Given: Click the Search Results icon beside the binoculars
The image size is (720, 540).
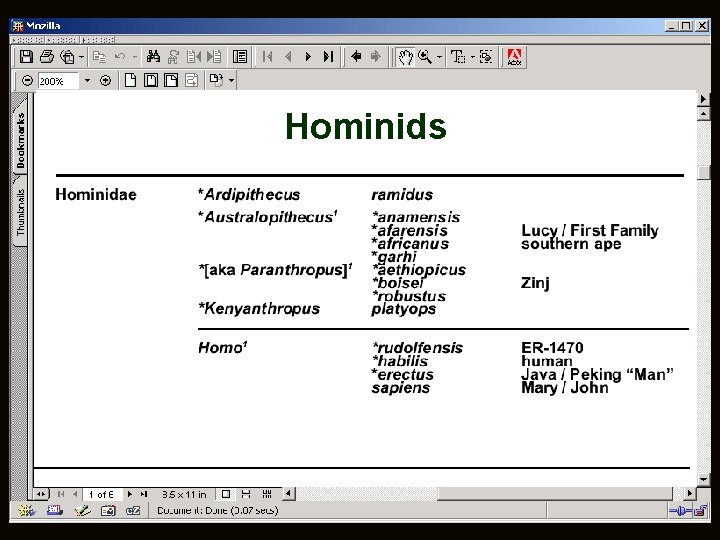Looking at the screenshot, I should pyautogui.click(x=174, y=56).
